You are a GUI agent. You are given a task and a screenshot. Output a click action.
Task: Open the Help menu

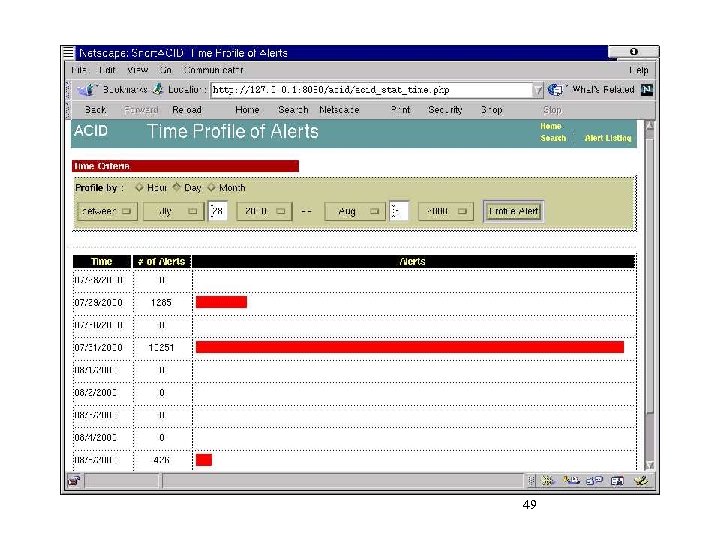639,70
